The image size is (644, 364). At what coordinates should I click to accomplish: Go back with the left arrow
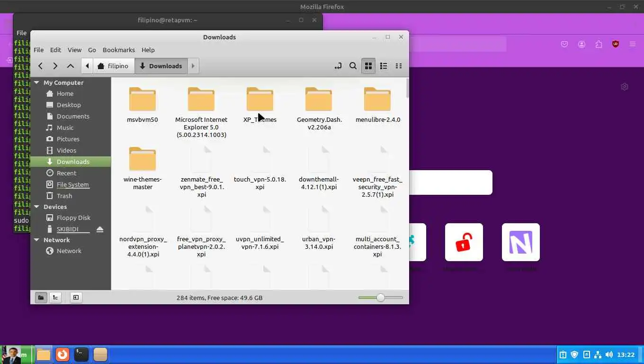coord(40,66)
